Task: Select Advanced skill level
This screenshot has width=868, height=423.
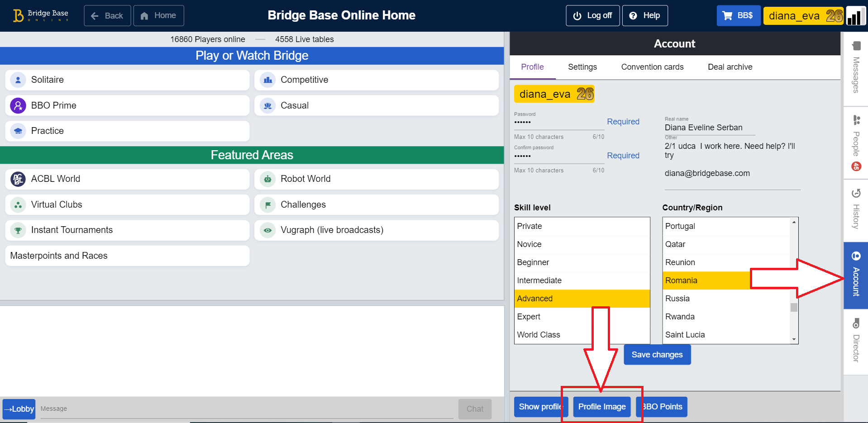Action: 582,299
